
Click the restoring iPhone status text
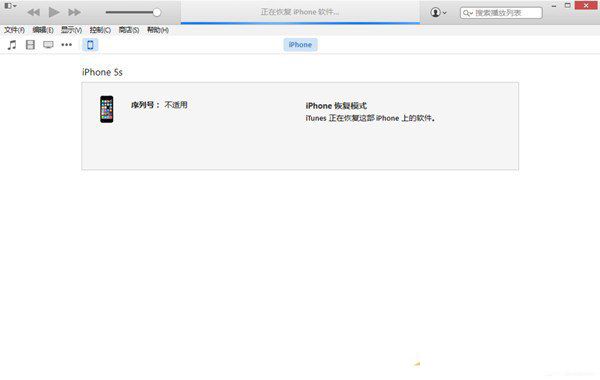pos(300,12)
